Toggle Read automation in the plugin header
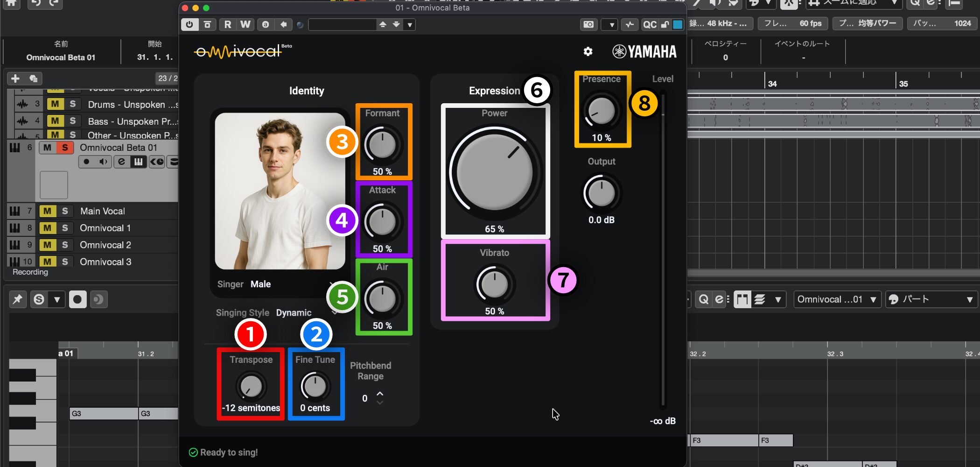 point(227,24)
